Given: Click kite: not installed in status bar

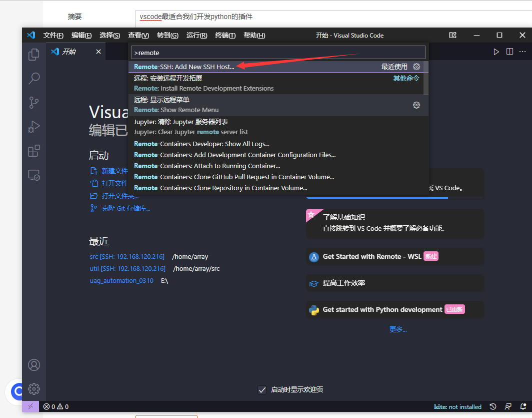Looking at the screenshot, I should (457, 406).
